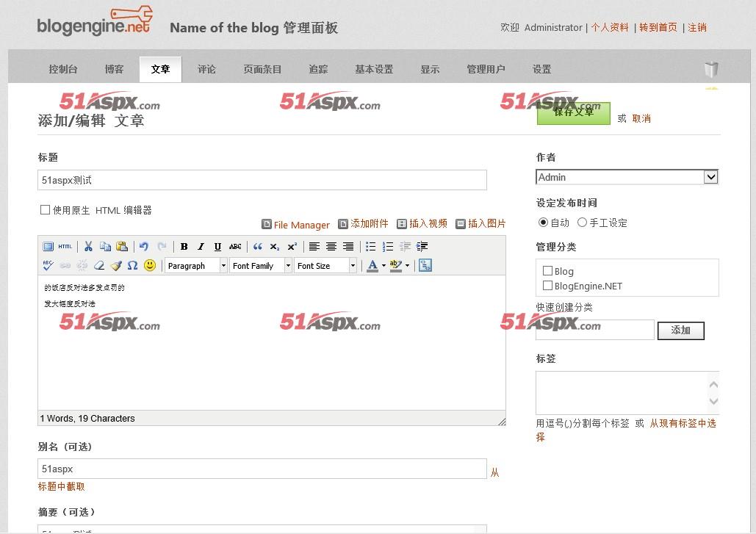The image size is (756, 534).
Task: Click the Paste clipboard icon
Action: point(122,247)
